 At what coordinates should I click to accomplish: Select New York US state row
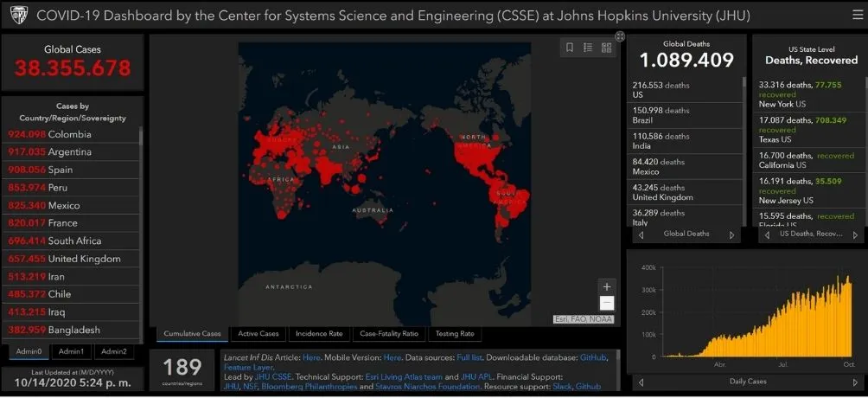(808, 94)
